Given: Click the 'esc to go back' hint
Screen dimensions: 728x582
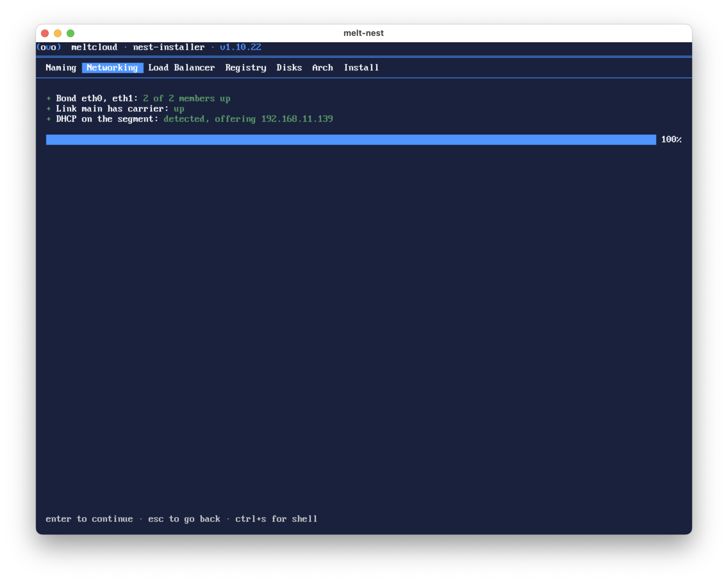Looking at the screenshot, I should coord(184,519).
